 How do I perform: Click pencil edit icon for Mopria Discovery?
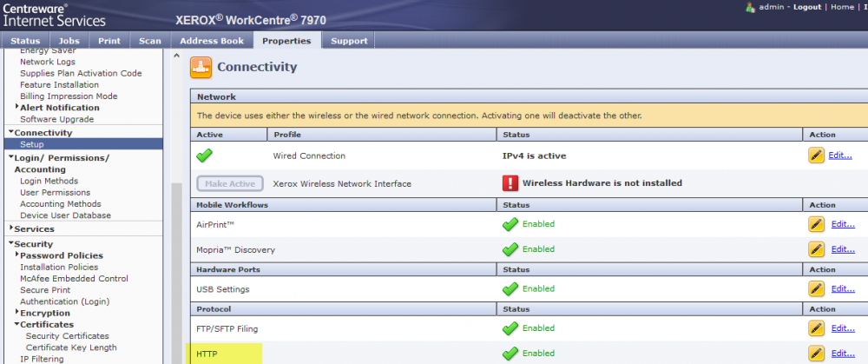[816, 249]
